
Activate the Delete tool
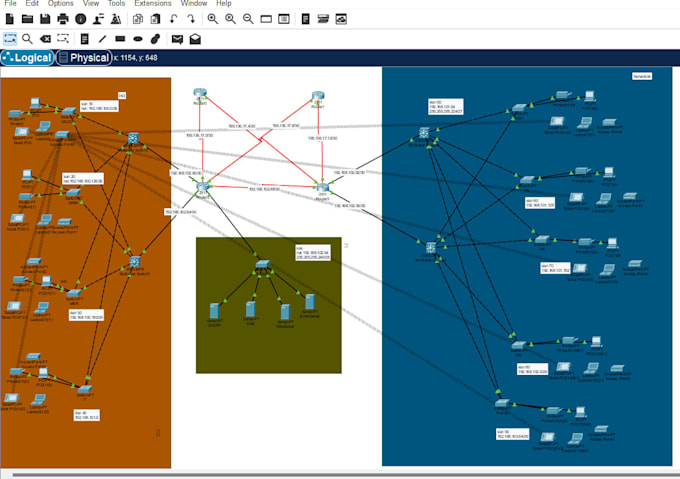tap(45, 39)
